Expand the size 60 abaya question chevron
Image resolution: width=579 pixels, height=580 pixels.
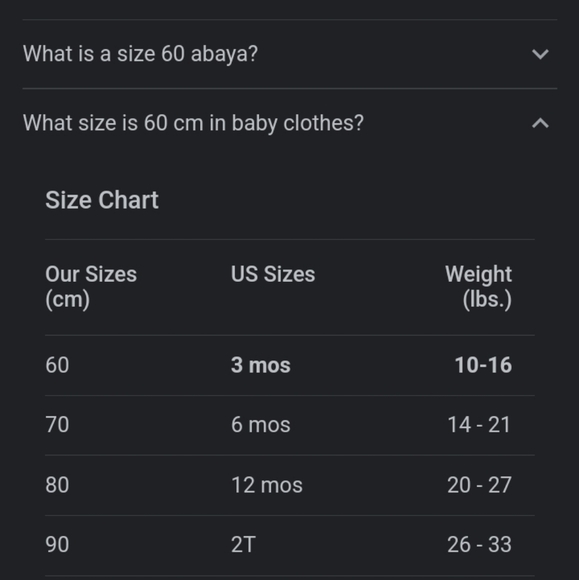[x=540, y=54]
